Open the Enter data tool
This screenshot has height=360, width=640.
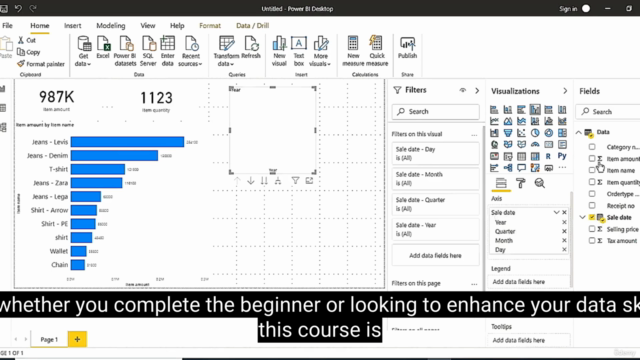168,51
